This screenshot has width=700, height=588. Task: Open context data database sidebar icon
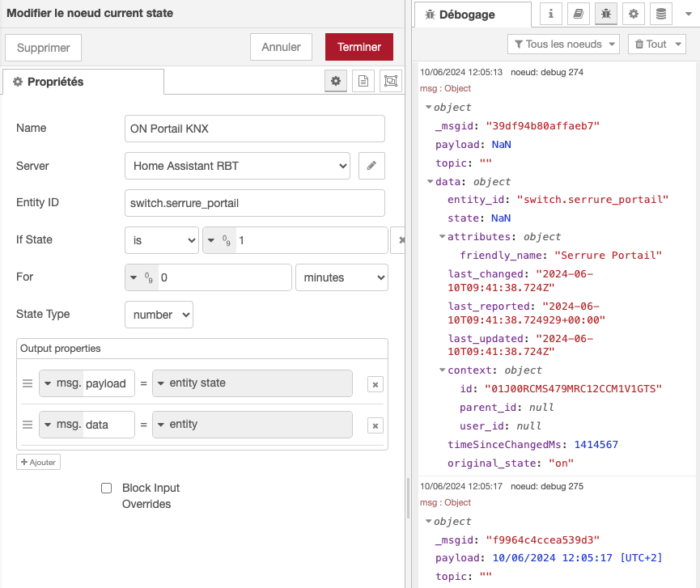tap(661, 14)
